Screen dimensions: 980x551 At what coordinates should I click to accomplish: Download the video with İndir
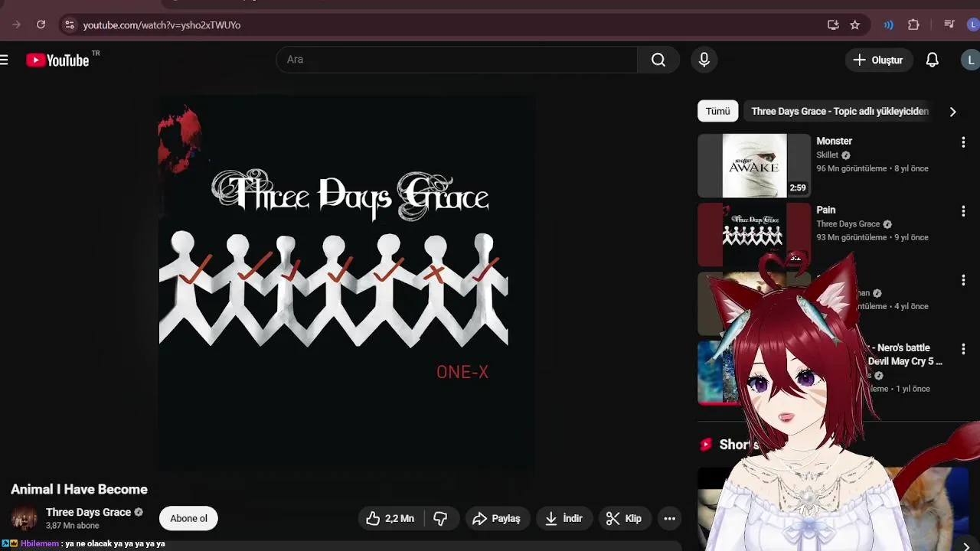point(563,518)
